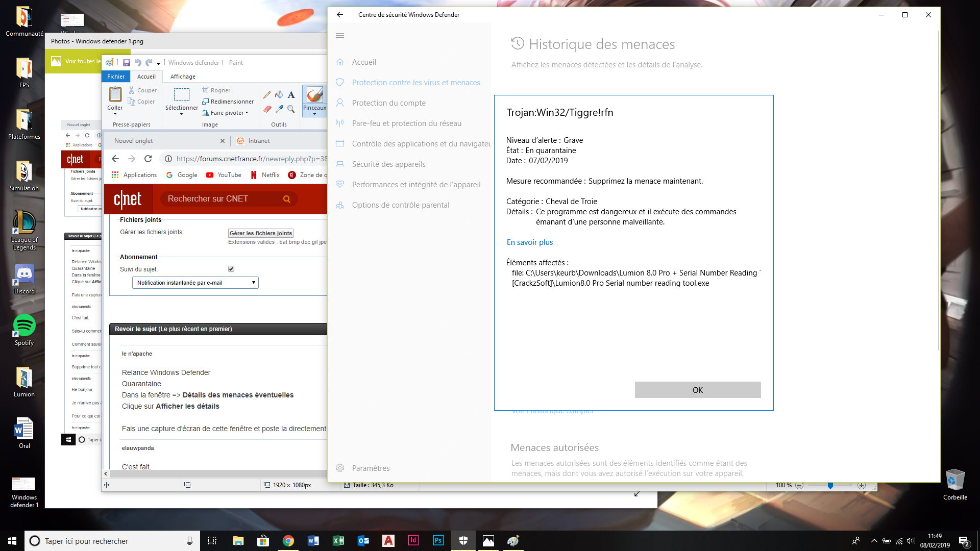Click the zoom out minus button in Paint

coord(800,486)
